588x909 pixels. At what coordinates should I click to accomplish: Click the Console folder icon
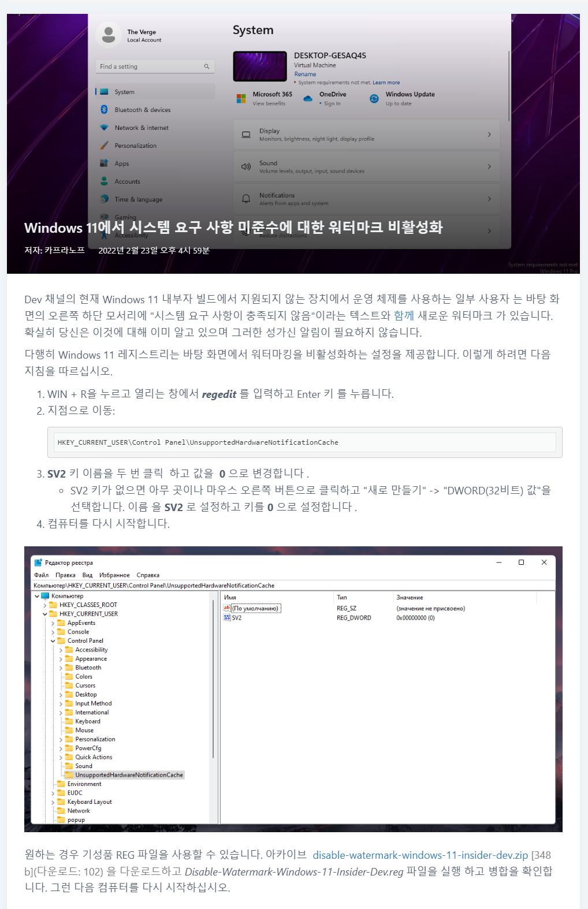tap(61, 632)
